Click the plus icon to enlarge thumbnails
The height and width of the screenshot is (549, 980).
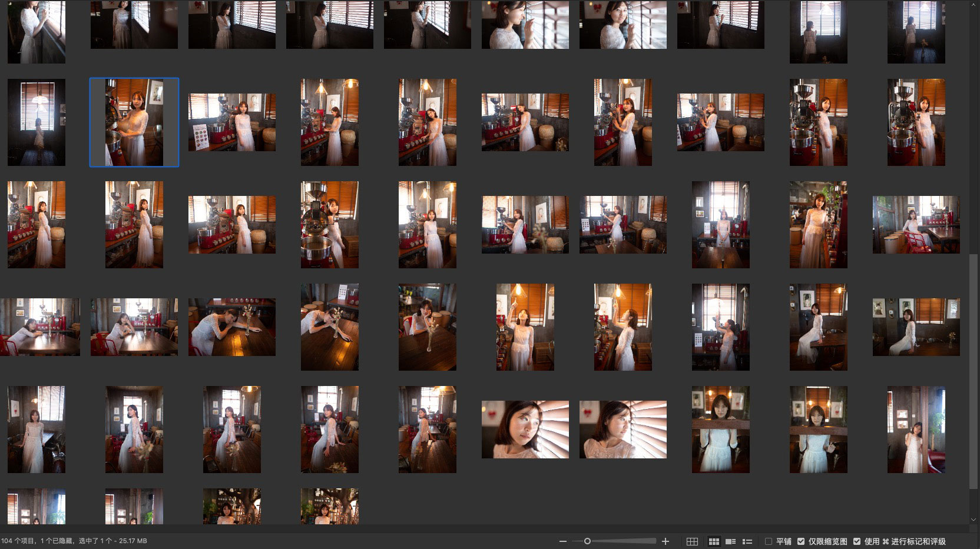pyautogui.click(x=666, y=541)
